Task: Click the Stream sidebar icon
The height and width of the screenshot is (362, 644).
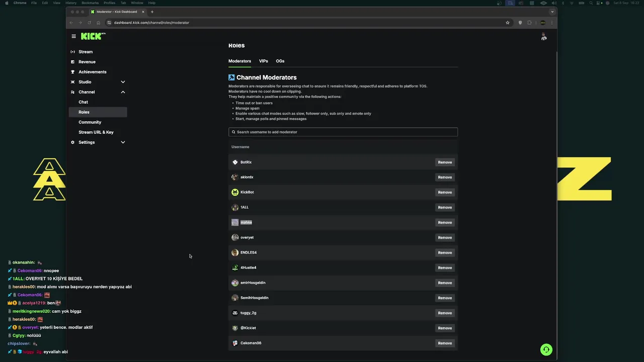Action: coord(72,52)
